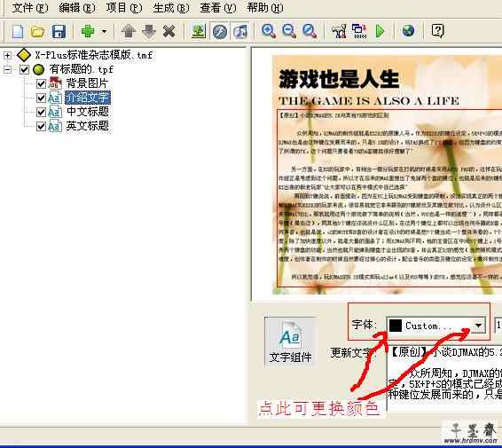Run preview with the green play icon
The image size is (502, 448).
(x=380, y=31)
